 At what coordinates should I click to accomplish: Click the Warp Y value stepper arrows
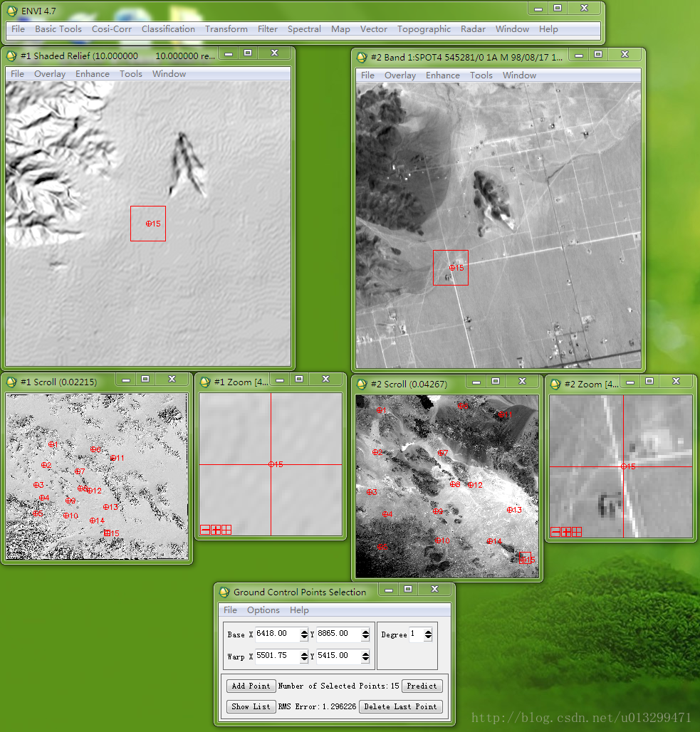(x=365, y=656)
